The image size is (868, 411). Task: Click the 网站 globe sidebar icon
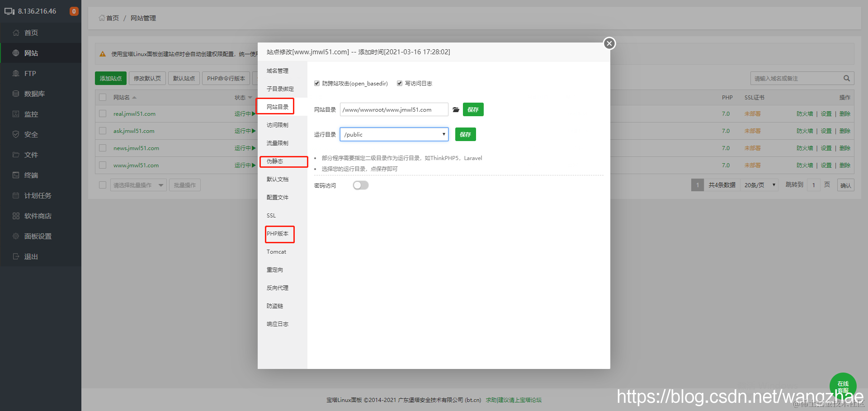16,53
